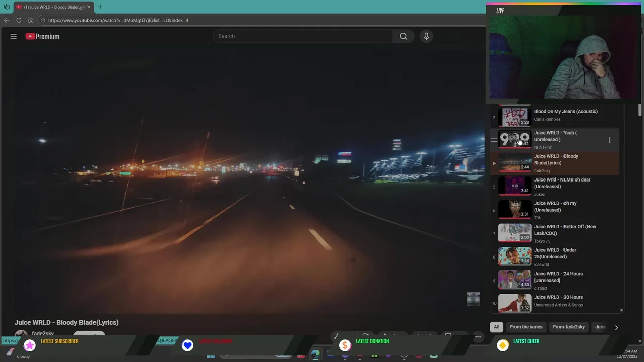Play Blood On My Jeans (Acoustic)
The height and width of the screenshot is (362, 644).
[x=566, y=112]
